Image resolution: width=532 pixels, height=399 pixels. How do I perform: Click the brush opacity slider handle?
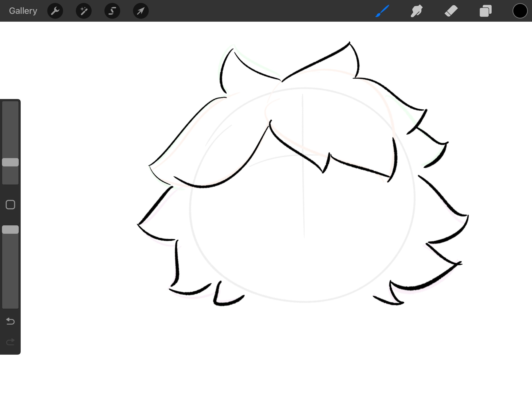tap(10, 230)
